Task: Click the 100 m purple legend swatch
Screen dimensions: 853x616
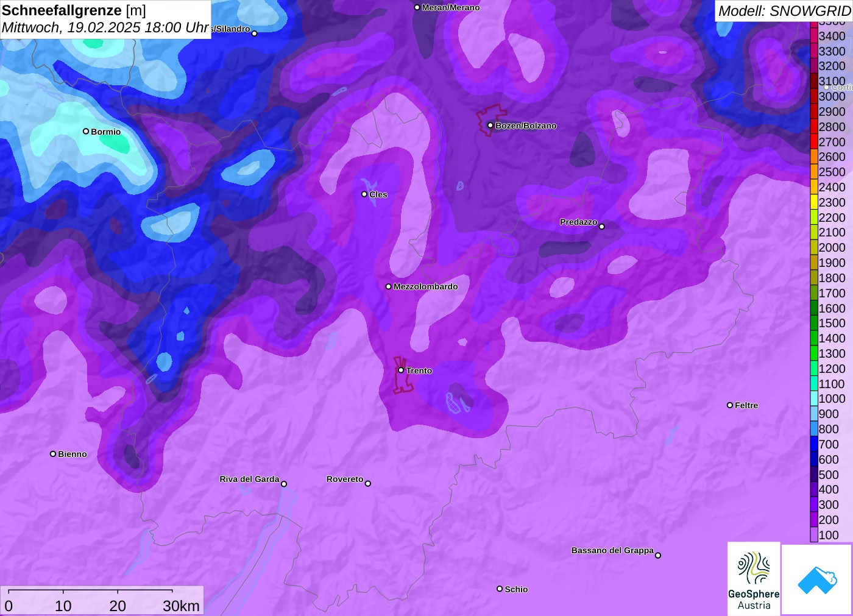Action: coord(814,535)
